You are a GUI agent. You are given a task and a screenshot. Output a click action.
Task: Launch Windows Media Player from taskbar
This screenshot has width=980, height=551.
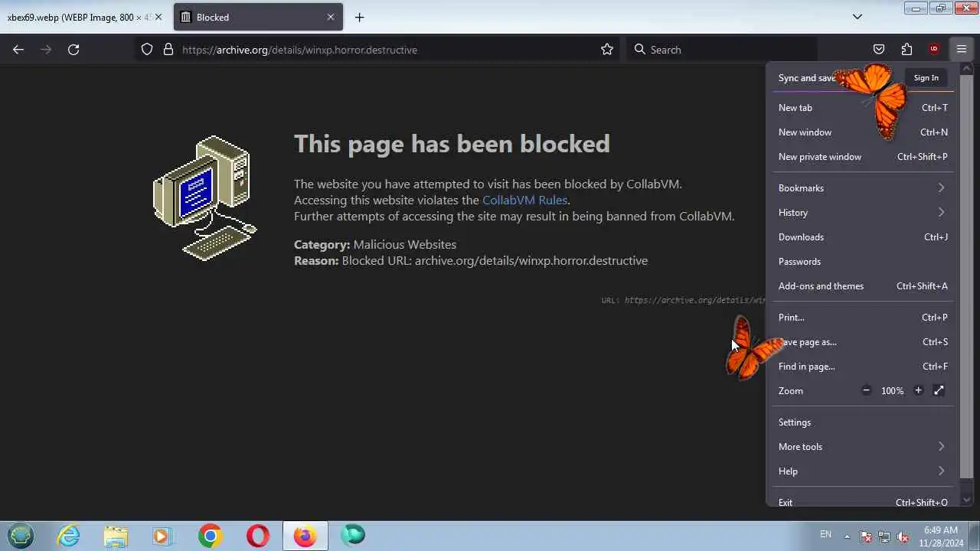tap(162, 536)
